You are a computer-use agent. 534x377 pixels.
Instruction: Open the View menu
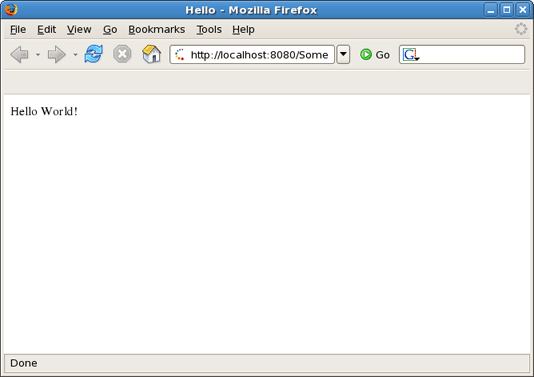click(x=79, y=30)
